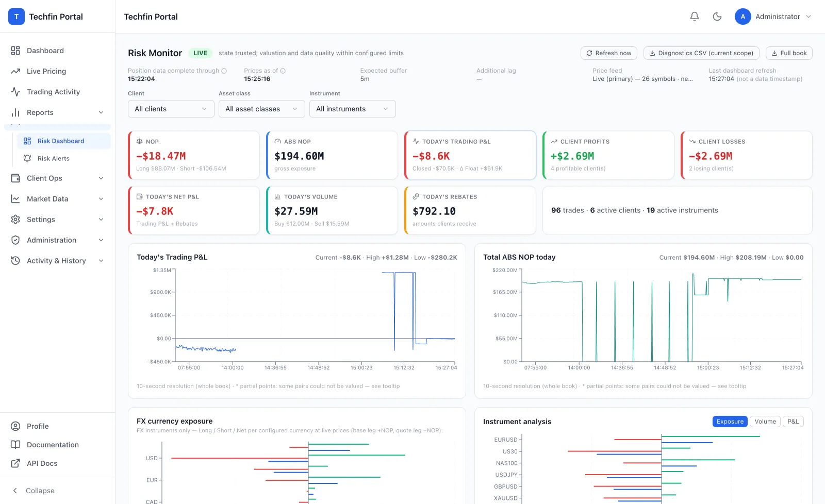The height and width of the screenshot is (504, 825).
Task: Open the All asset classes dropdown
Action: coord(262,109)
